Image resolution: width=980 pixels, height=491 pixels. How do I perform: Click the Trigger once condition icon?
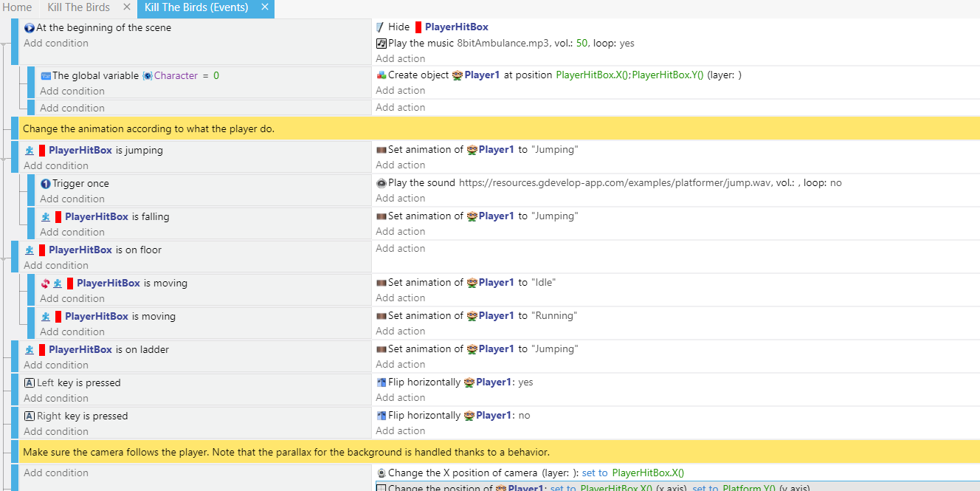(46, 184)
